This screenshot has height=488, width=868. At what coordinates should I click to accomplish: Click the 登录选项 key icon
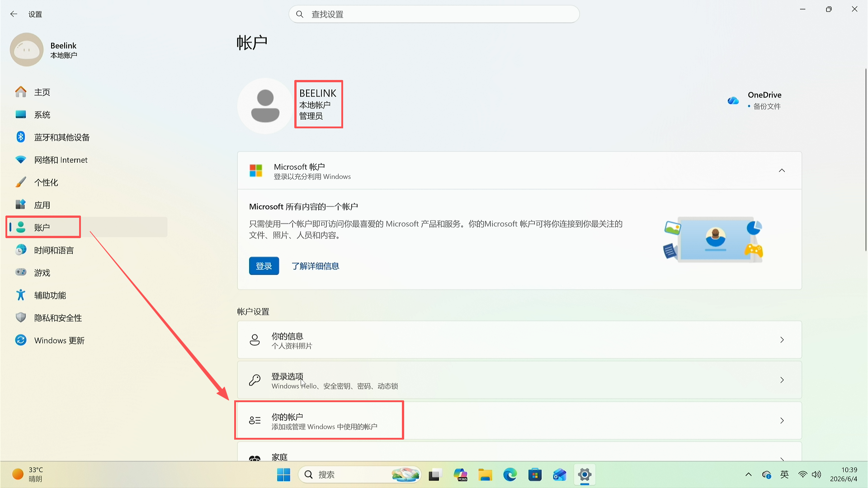pyautogui.click(x=255, y=380)
